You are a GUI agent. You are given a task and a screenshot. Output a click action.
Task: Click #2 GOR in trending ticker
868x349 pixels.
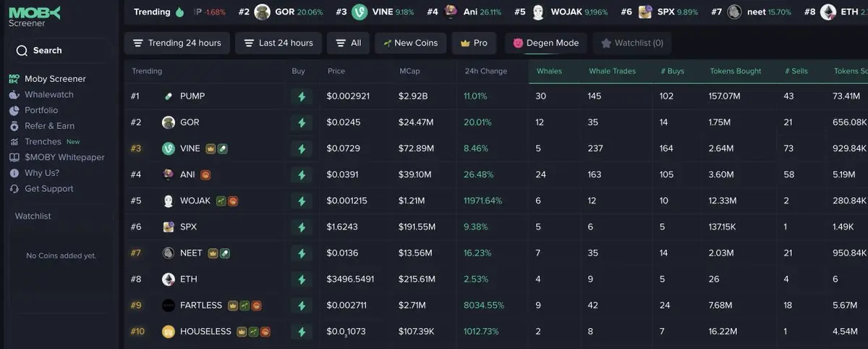click(x=281, y=12)
